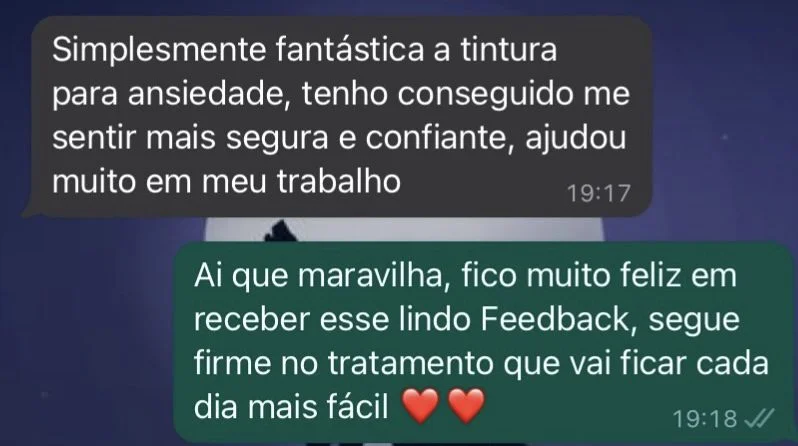Click the word "maravilha" in the reply
This screenshot has height=446, width=798.
pyautogui.click(x=374, y=276)
